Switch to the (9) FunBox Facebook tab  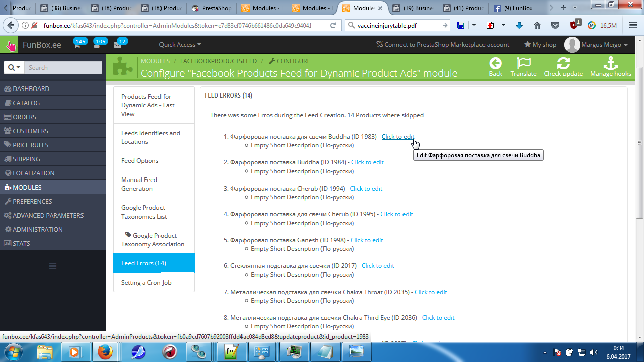[513, 8]
